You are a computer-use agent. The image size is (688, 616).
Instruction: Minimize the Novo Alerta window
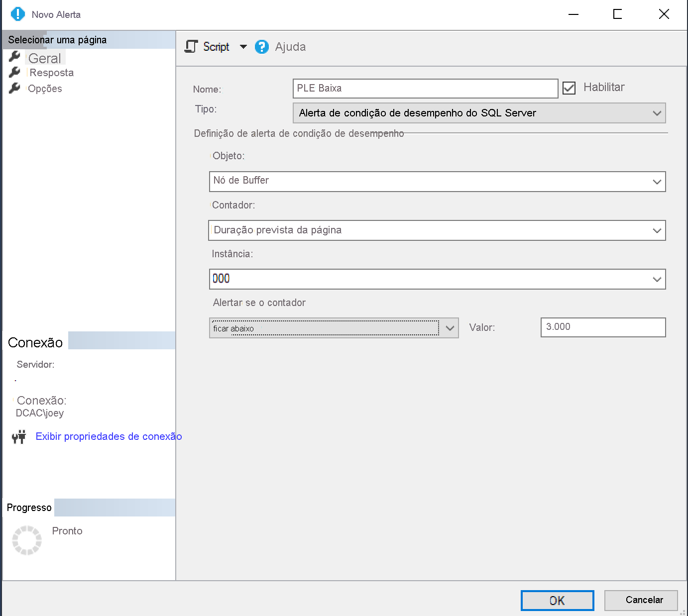(x=573, y=14)
